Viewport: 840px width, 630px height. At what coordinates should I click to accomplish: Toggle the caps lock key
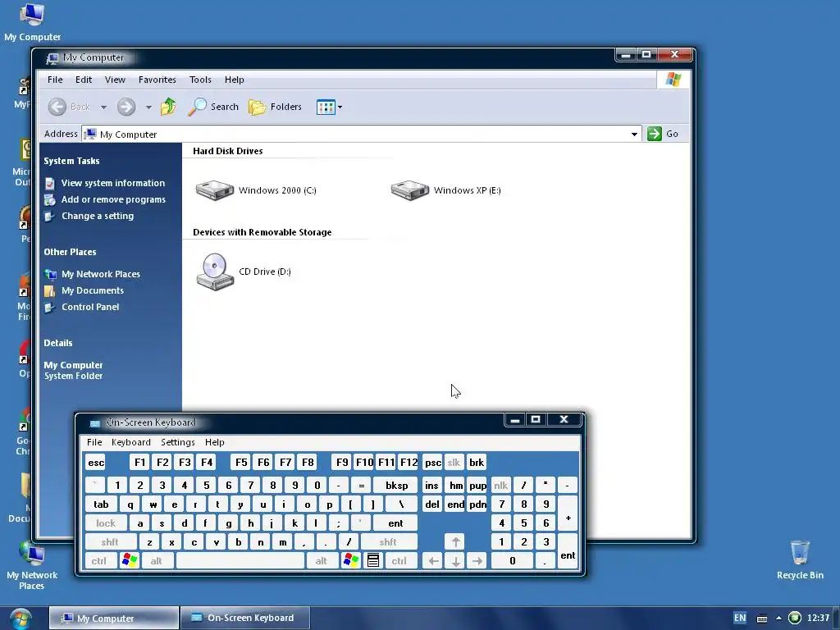click(x=106, y=523)
